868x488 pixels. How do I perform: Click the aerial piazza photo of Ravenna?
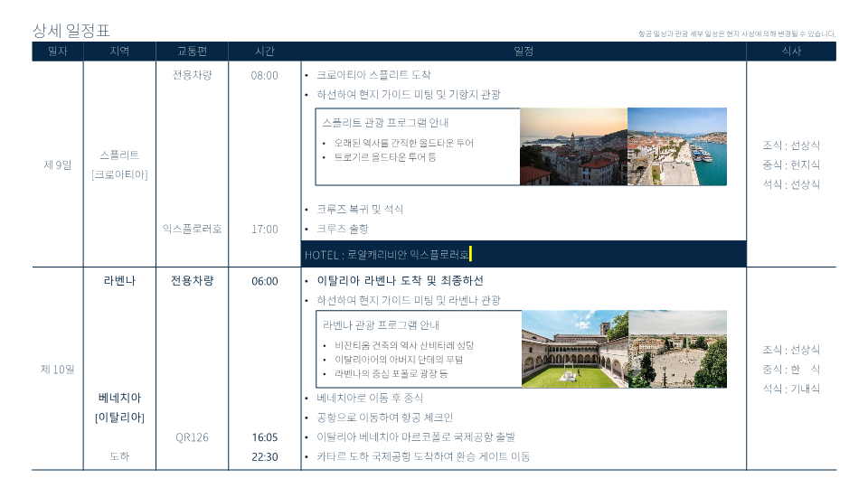pos(677,349)
